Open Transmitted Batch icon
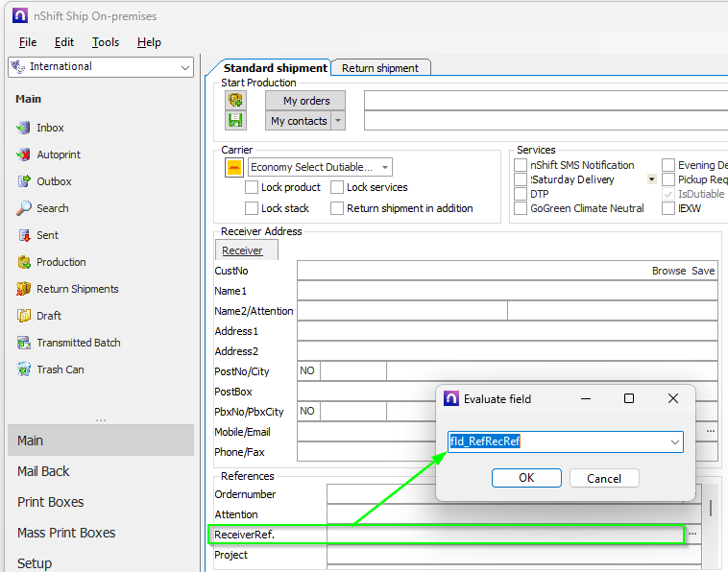This screenshot has width=728, height=572. [23, 343]
